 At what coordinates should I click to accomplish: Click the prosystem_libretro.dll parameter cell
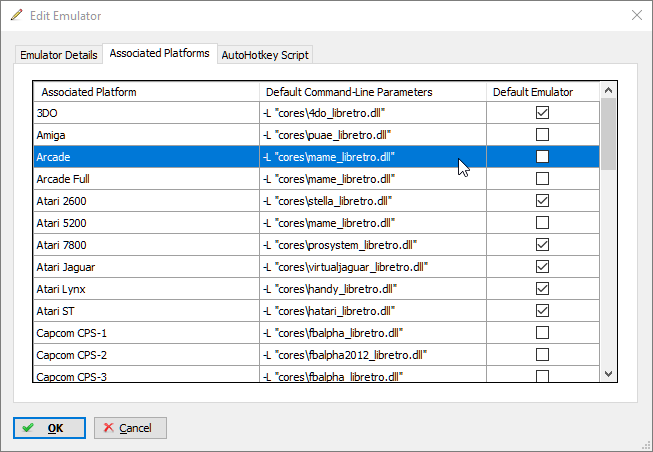[373, 245]
